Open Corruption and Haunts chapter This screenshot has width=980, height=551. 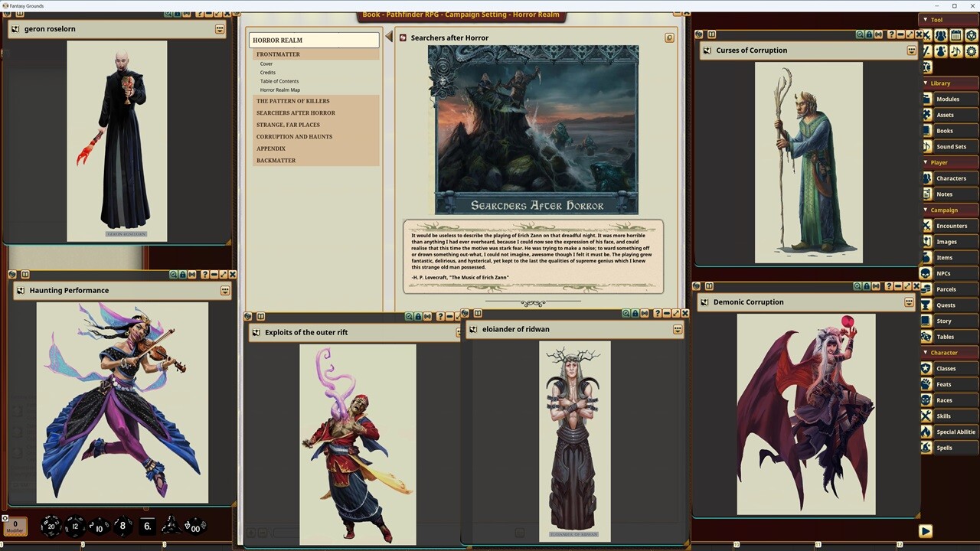[x=294, y=136]
